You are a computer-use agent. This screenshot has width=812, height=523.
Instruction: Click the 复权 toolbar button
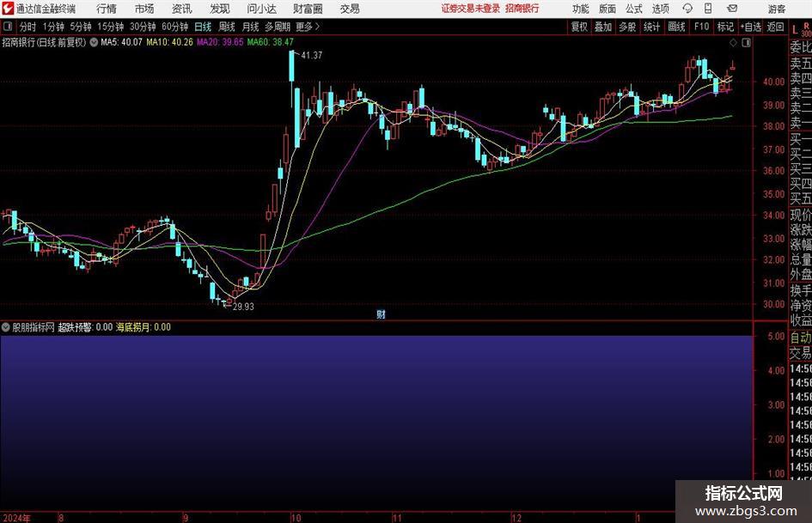click(x=579, y=27)
